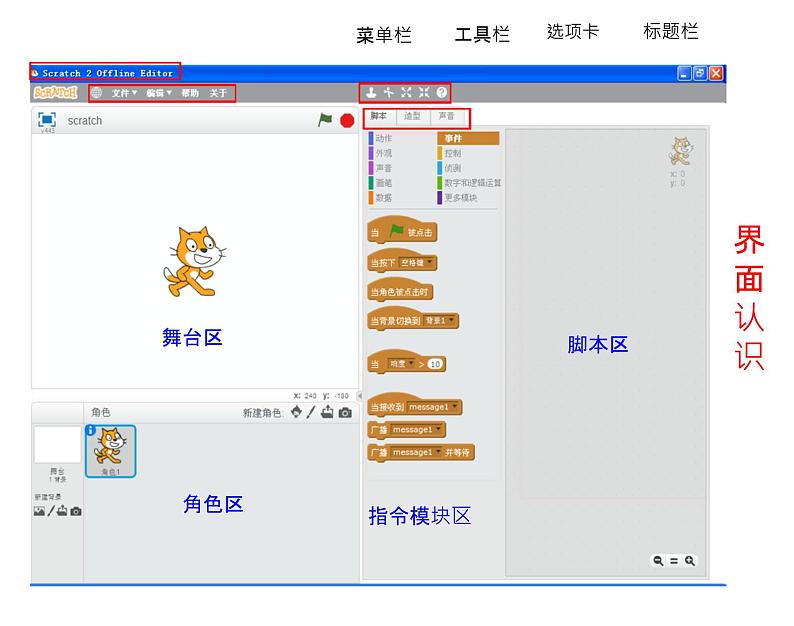The image size is (794, 626).
Task: Switch to the 声音 tab
Action: [x=446, y=117]
